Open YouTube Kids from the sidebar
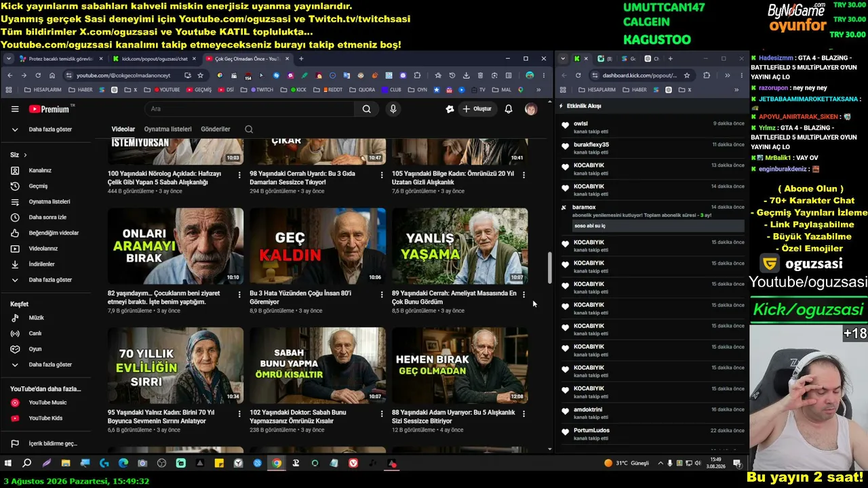 tap(46, 418)
